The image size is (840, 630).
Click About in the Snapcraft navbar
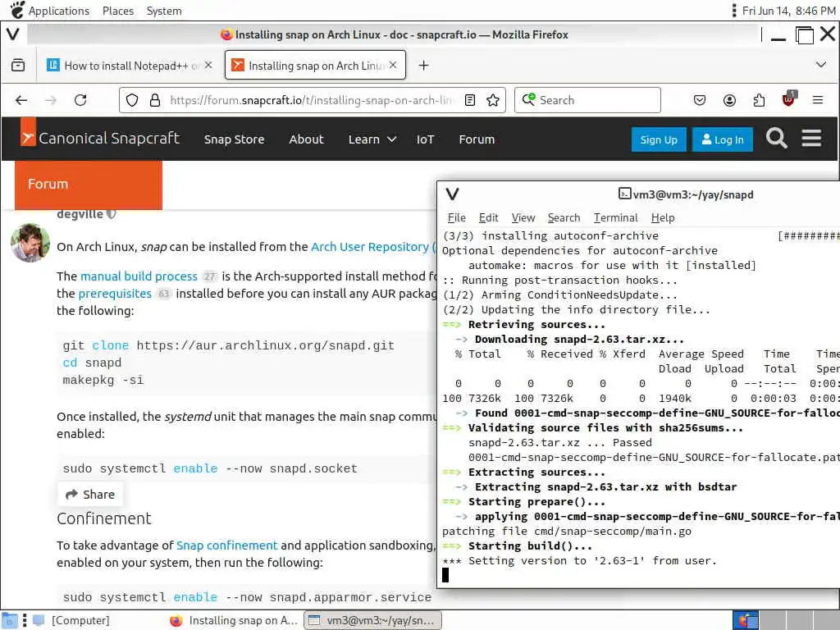(307, 139)
